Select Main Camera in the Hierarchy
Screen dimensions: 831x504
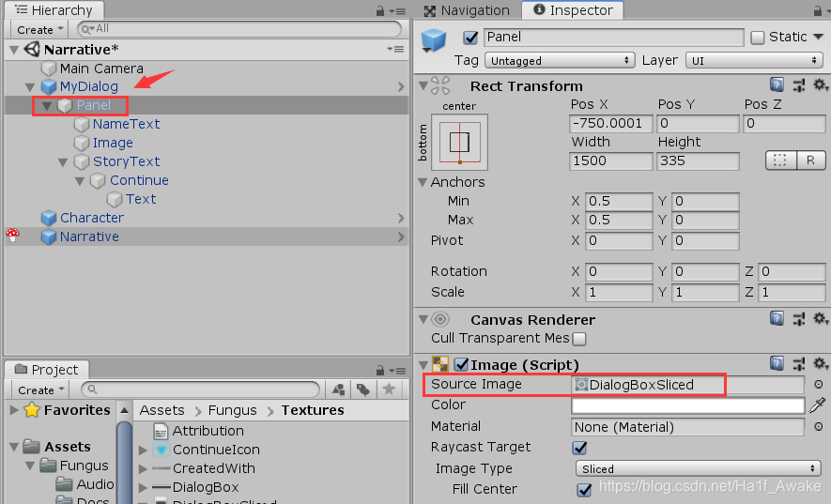pyautogui.click(x=101, y=69)
